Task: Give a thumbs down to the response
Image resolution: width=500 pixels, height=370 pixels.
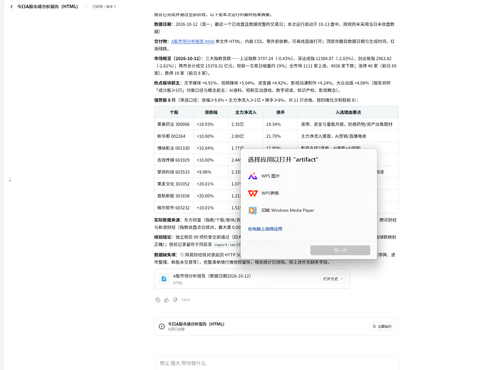Action: point(175,300)
